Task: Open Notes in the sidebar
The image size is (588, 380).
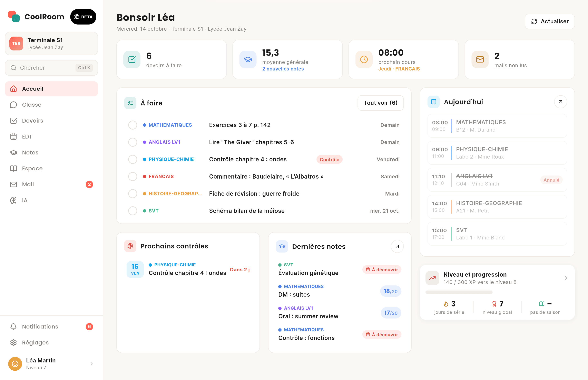Action: (x=51, y=152)
